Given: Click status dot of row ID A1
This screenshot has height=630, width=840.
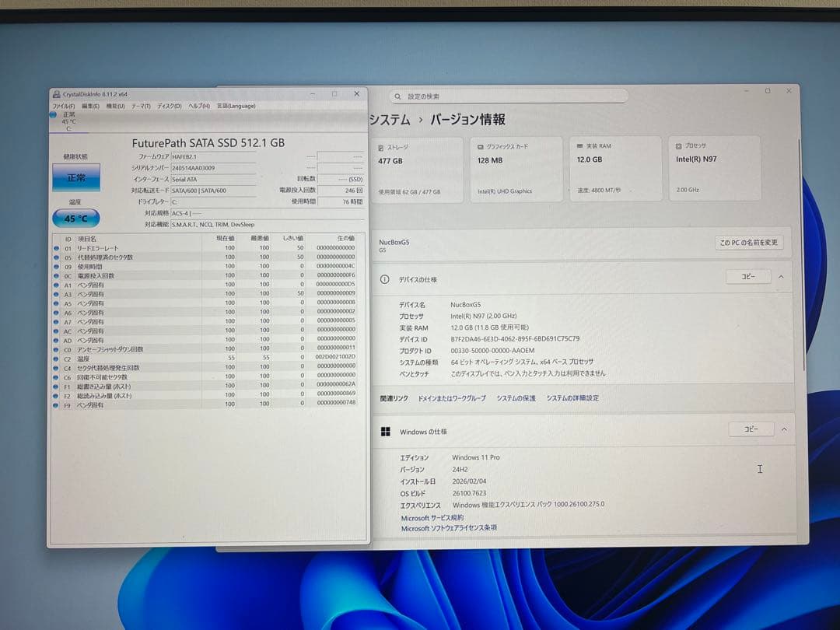Looking at the screenshot, I should (56, 285).
